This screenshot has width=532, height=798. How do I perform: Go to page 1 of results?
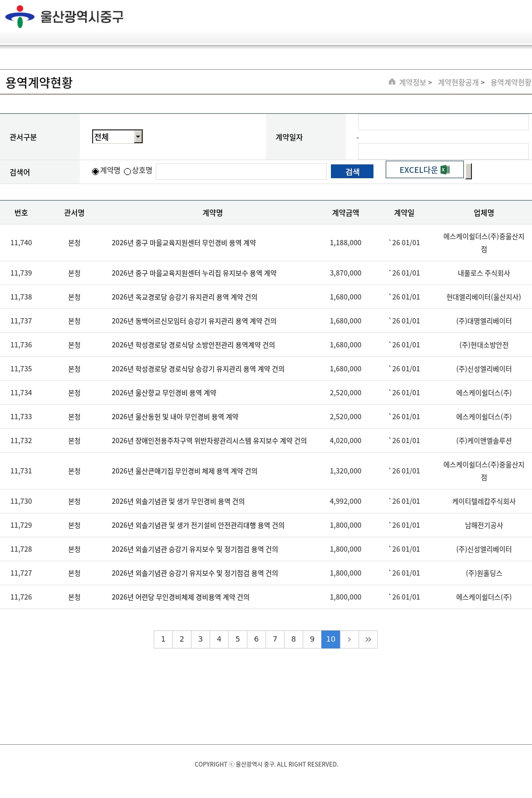pos(163,639)
